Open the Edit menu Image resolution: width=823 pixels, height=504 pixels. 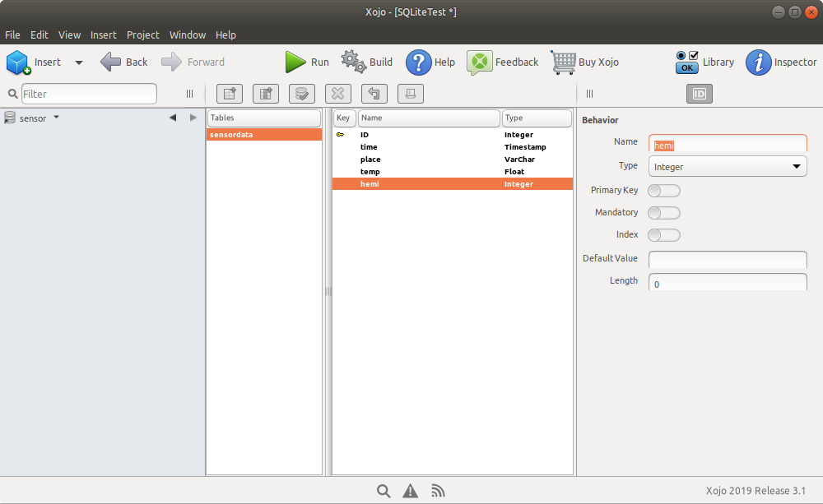[x=40, y=35]
